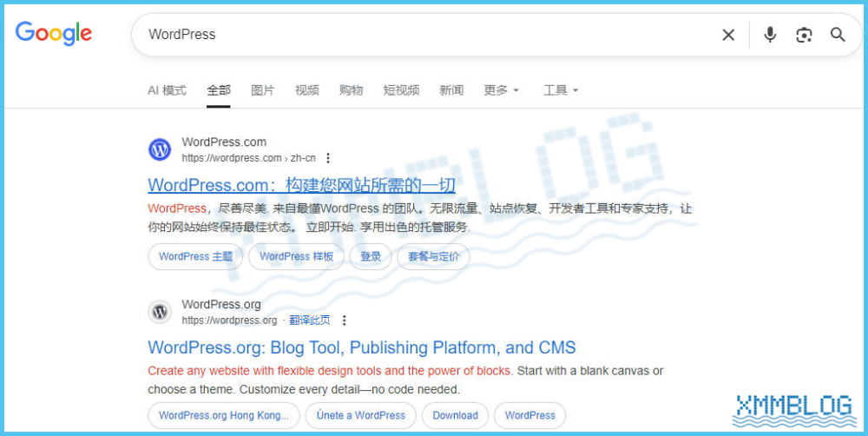Start voice search with microphone icon

770,35
